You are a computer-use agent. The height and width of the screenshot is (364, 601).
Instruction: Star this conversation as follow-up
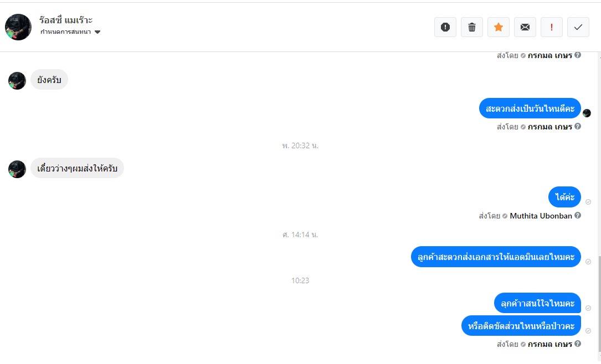click(499, 27)
